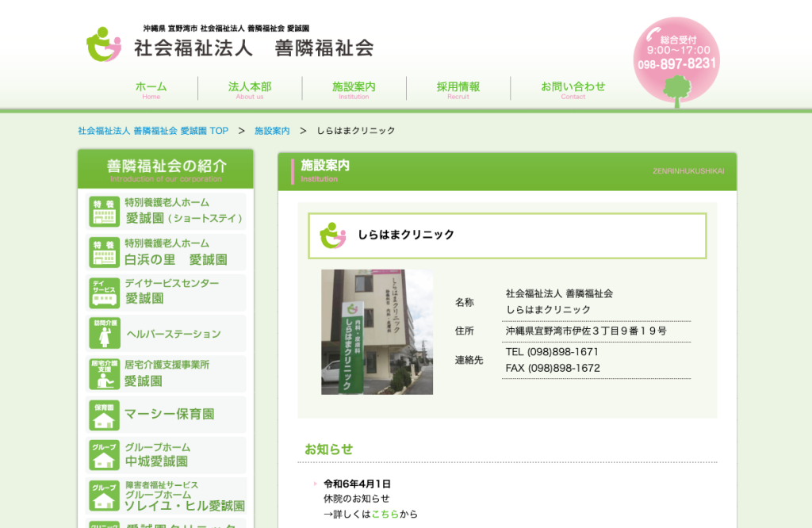Viewport: 812px width, 528px height.
Task: Click the お知らせ section heading
Action: [x=328, y=450]
